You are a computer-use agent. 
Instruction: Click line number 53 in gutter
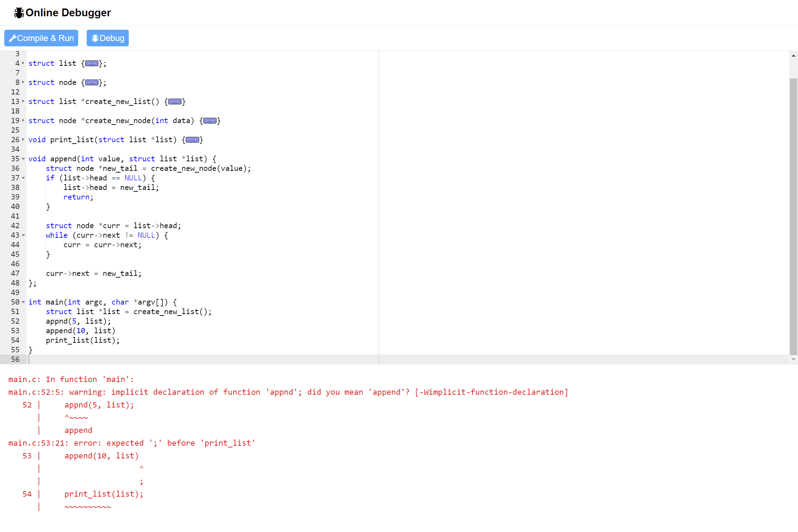point(15,331)
